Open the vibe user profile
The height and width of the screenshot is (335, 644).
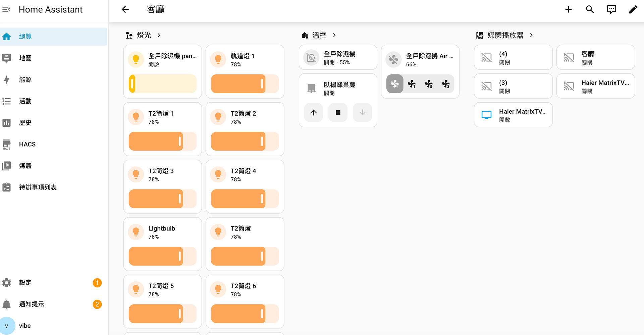54,326
